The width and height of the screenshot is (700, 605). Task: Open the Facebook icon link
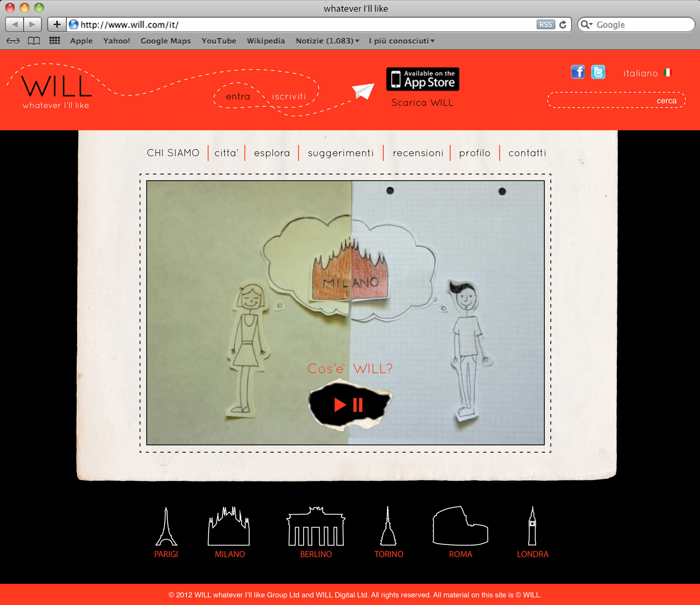click(578, 72)
